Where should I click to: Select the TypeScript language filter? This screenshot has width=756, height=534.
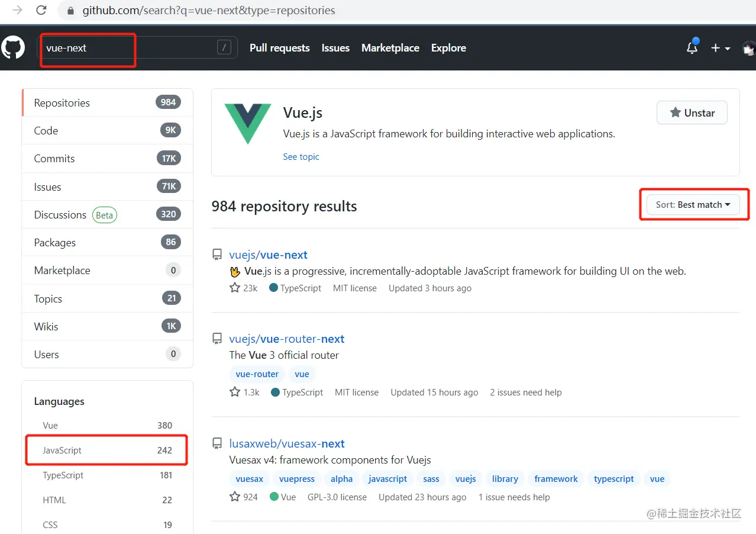tap(63, 475)
